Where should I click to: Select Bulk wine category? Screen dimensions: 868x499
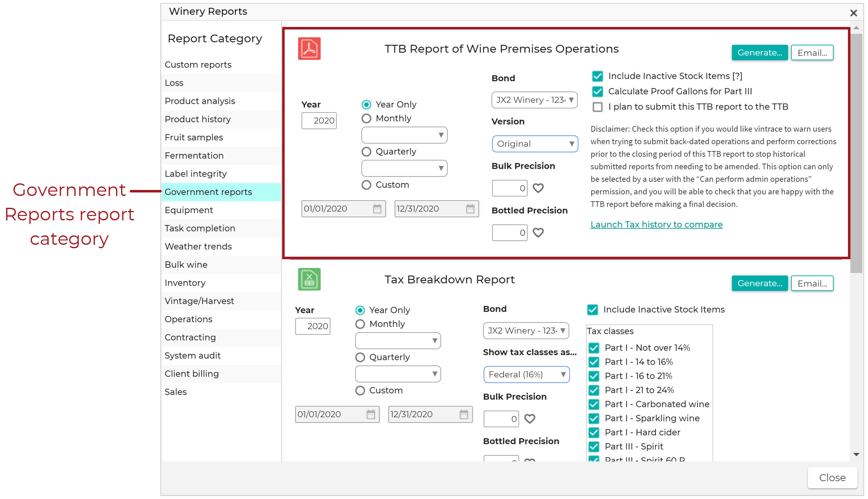221,265
